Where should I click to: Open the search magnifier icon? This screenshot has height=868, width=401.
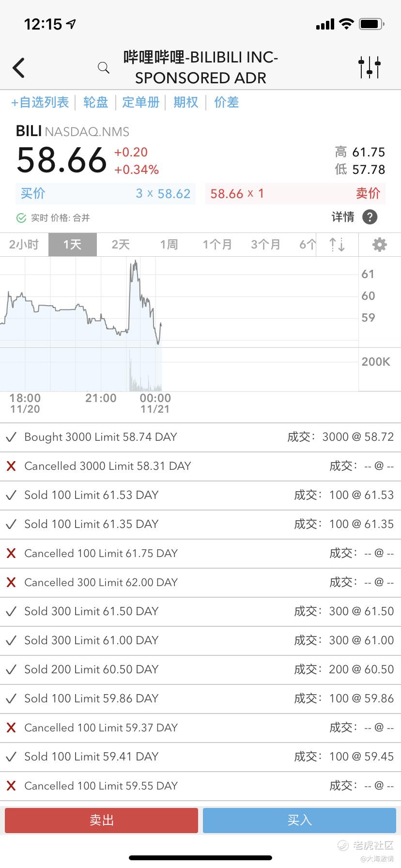103,67
